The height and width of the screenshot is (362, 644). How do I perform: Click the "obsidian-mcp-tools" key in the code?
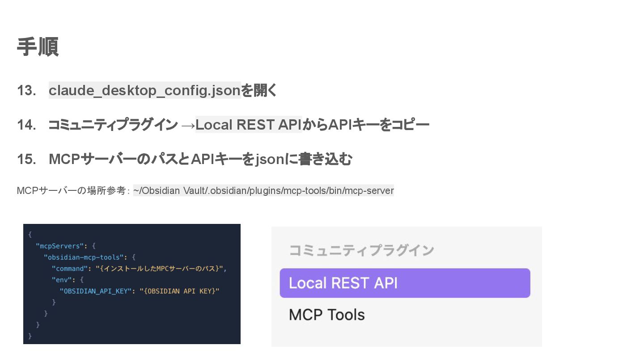[x=84, y=257]
